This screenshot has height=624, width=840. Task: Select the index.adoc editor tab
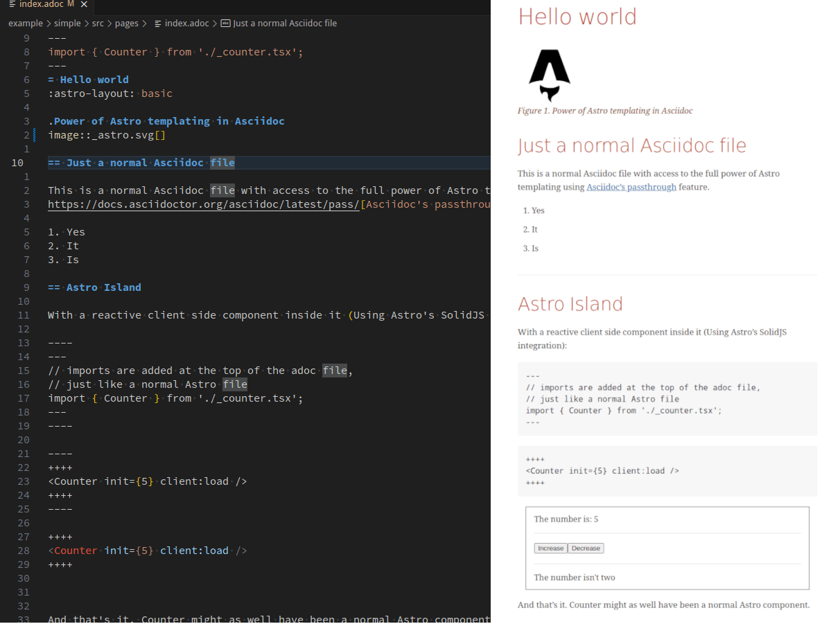(46, 5)
